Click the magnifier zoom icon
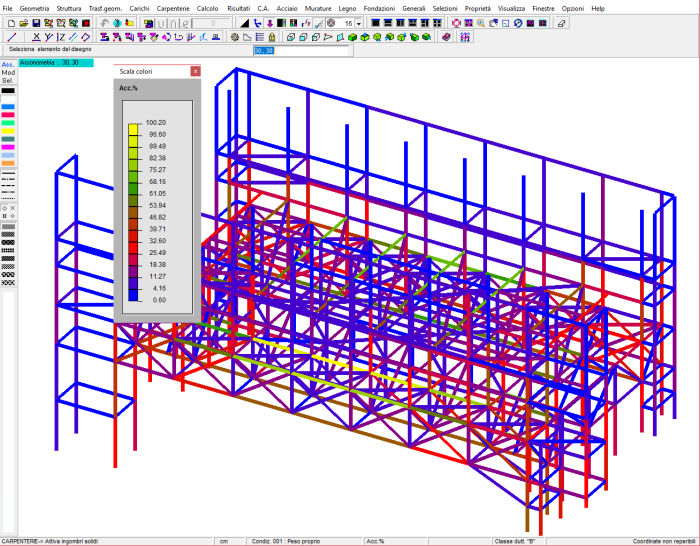700x546 pixels. [x=481, y=22]
